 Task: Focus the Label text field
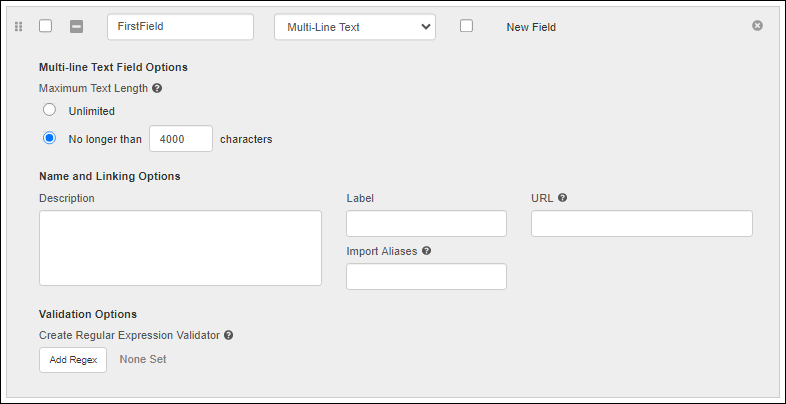[x=426, y=224]
